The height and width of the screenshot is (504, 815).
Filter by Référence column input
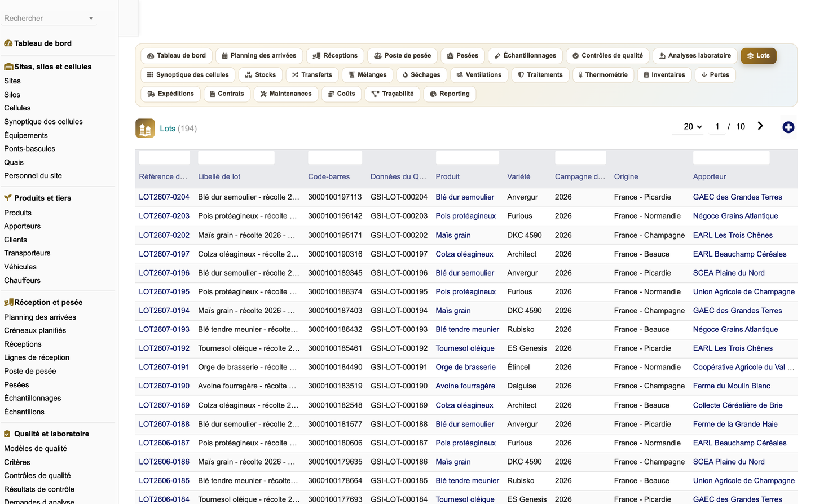(x=164, y=158)
